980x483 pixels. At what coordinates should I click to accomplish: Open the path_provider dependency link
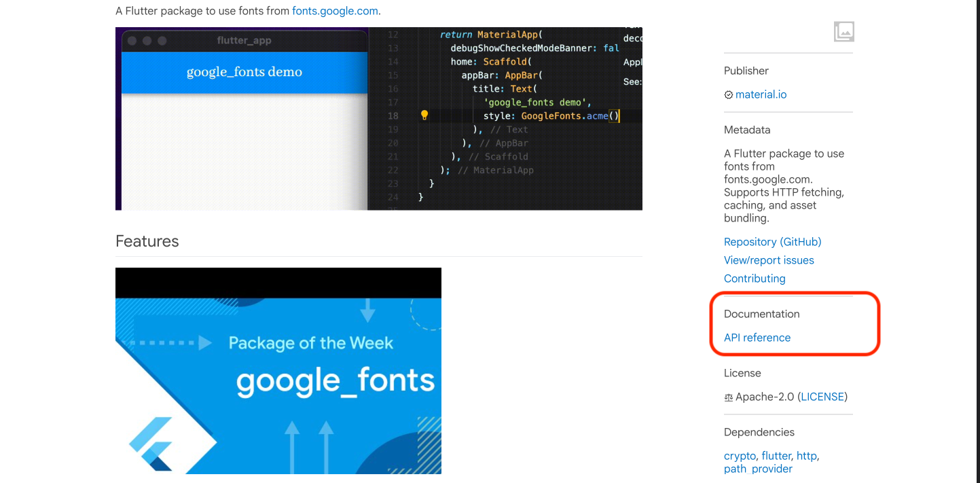(758, 469)
